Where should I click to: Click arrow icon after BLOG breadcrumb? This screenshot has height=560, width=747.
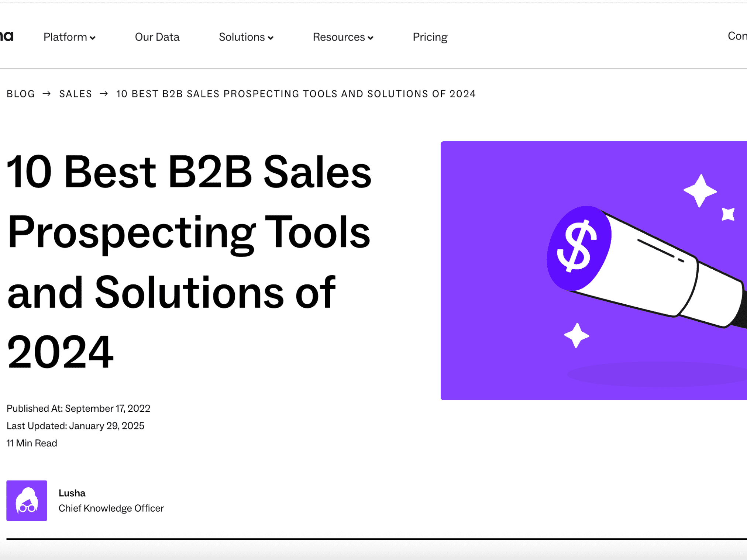click(47, 94)
